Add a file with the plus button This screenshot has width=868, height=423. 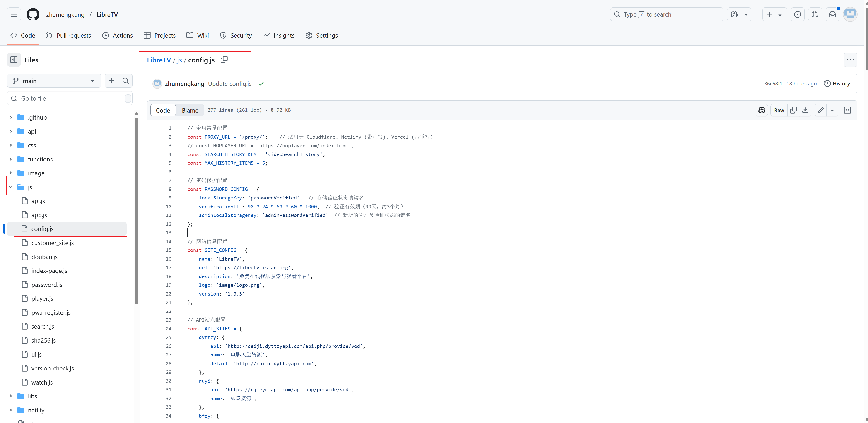point(111,81)
